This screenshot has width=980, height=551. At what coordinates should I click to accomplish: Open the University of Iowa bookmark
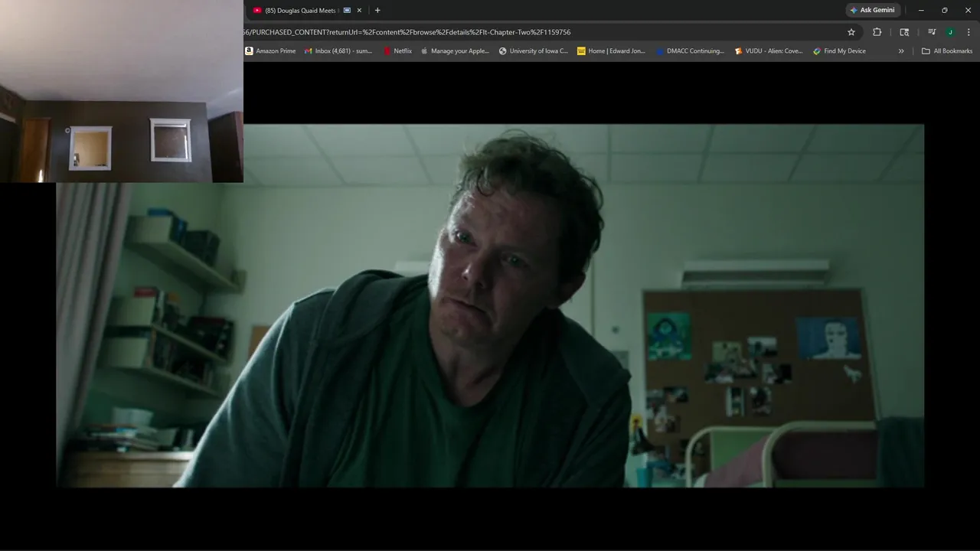point(534,51)
